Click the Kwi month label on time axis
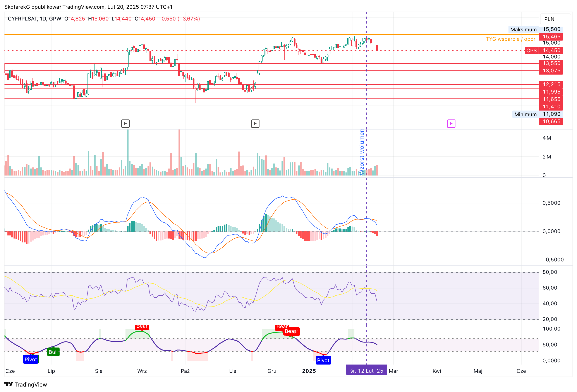Image resolution: width=577 pixels, height=392 pixels. [x=437, y=371]
